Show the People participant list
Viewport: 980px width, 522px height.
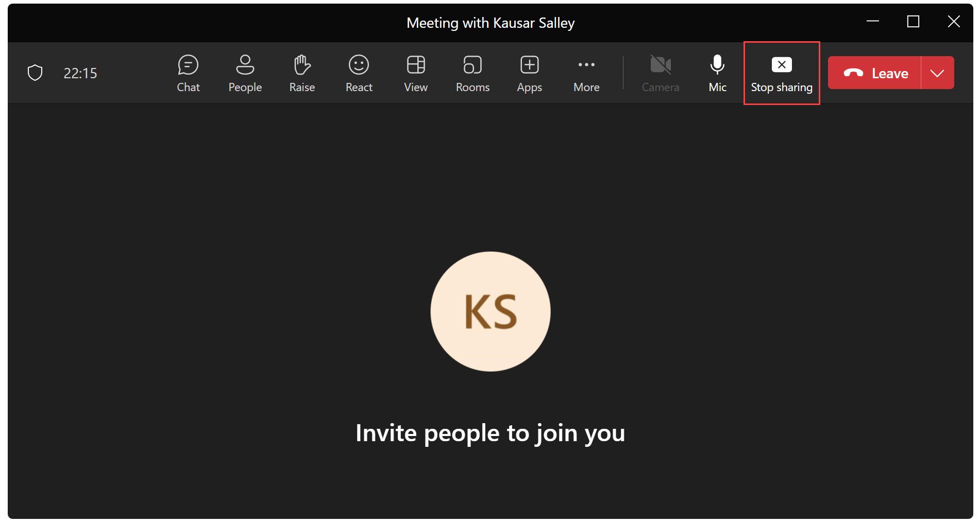(x=245, y=73)
